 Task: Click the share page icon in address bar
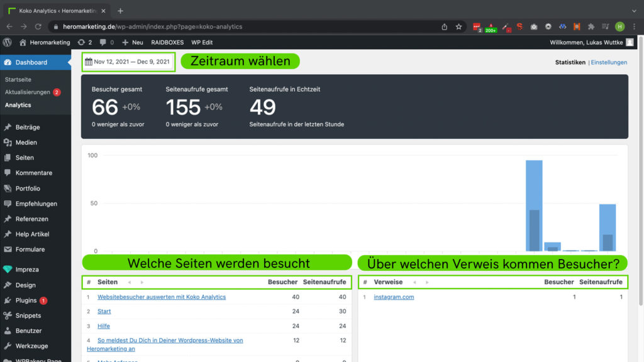[445, 26]
